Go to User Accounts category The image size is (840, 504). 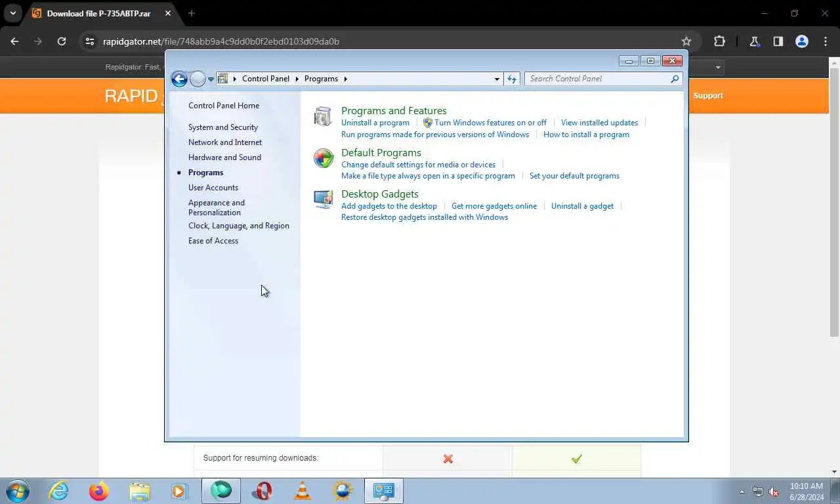(x=213, y=188)
